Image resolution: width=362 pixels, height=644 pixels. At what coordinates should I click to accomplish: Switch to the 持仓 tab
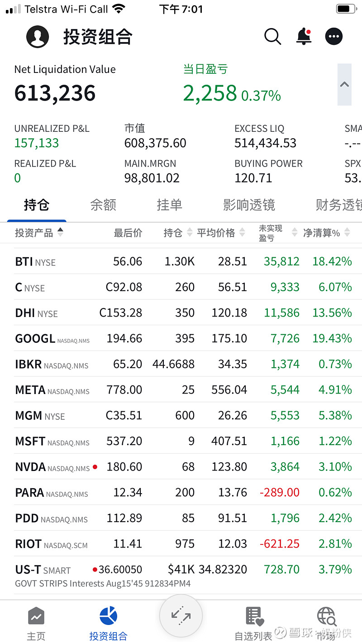tap(37, 205)
